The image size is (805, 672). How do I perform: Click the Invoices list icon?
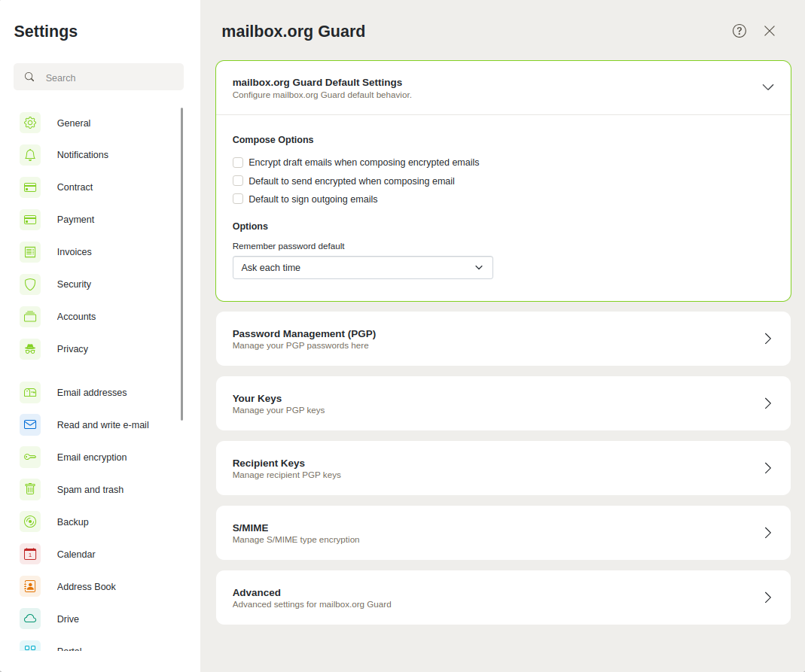click(30, 252)
